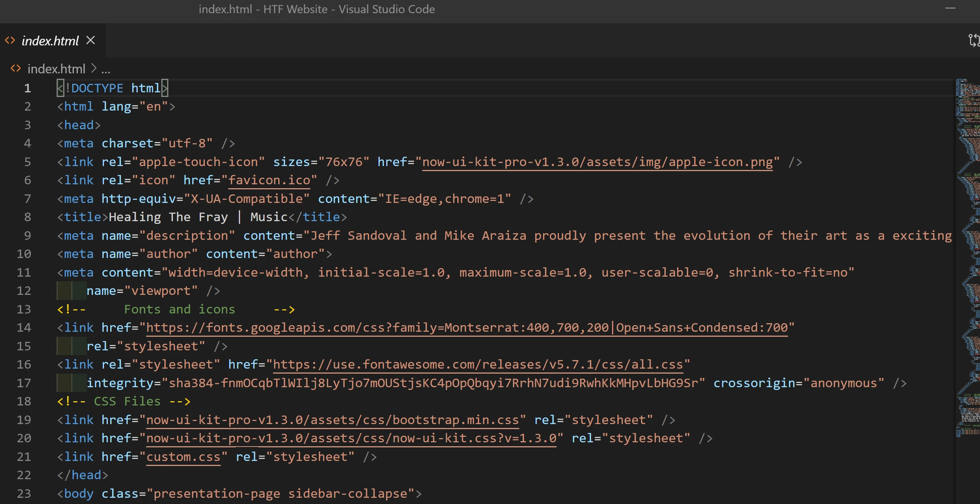
Task: Place cursor in the title text Healing The Fray
Action: point(168,217)
